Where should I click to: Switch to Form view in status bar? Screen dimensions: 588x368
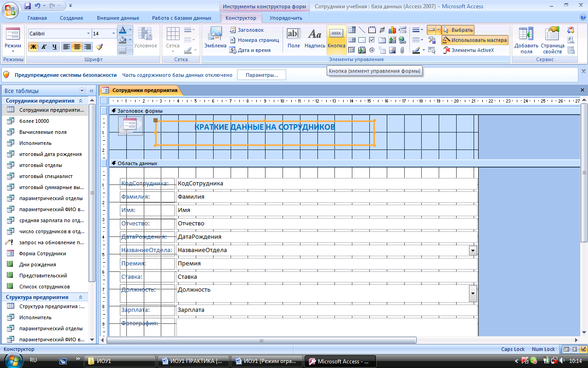click(566, 349)
